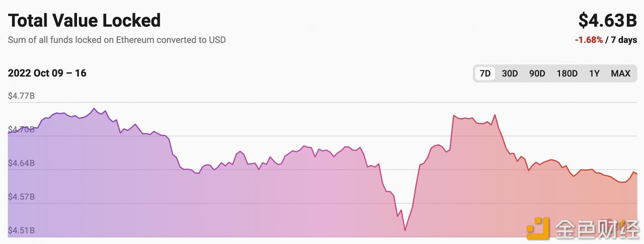This screenshot has width=644, height=244.
Task: Click the Total Value Locked heading
Action: click(x=84, y=21)
